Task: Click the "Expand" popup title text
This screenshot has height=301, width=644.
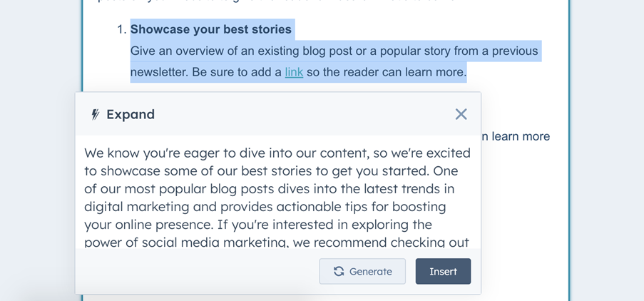Action: pos(131,114)
